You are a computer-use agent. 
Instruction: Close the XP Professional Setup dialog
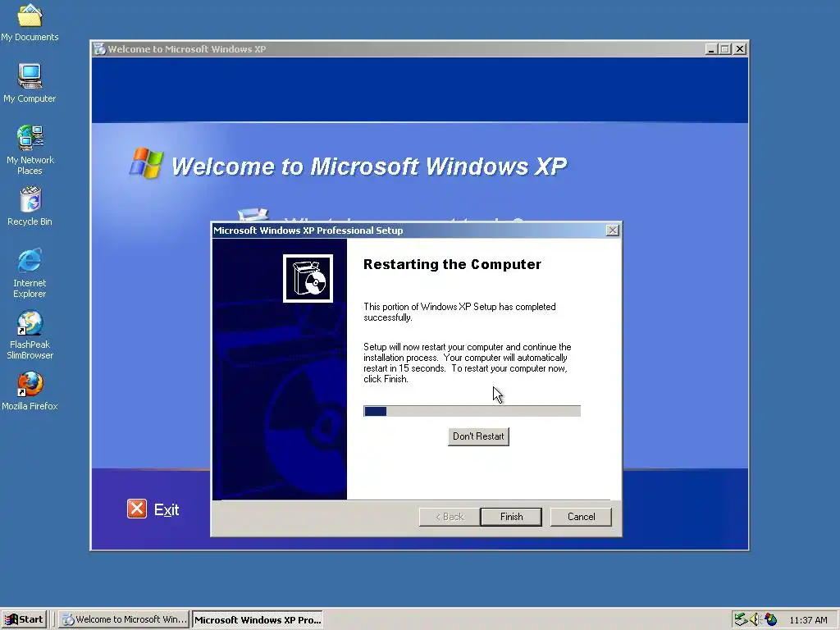tap(612, 231)
